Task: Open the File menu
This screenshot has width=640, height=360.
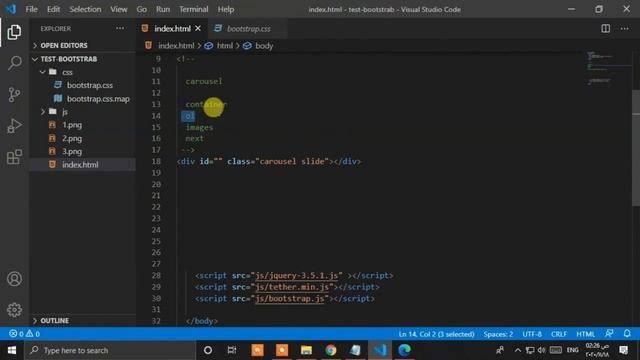Action: coord(31,9)
